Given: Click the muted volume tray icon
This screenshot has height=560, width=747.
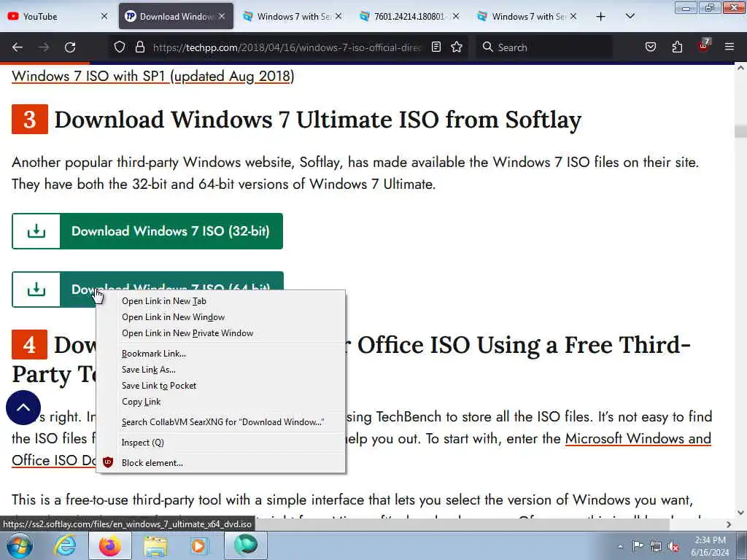Looking at the screenshot, I should [x=673, y=547].
